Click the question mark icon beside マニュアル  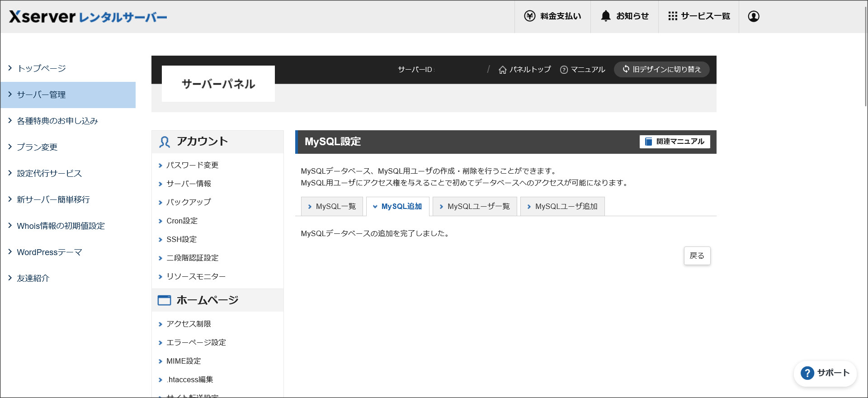point(564,70)
